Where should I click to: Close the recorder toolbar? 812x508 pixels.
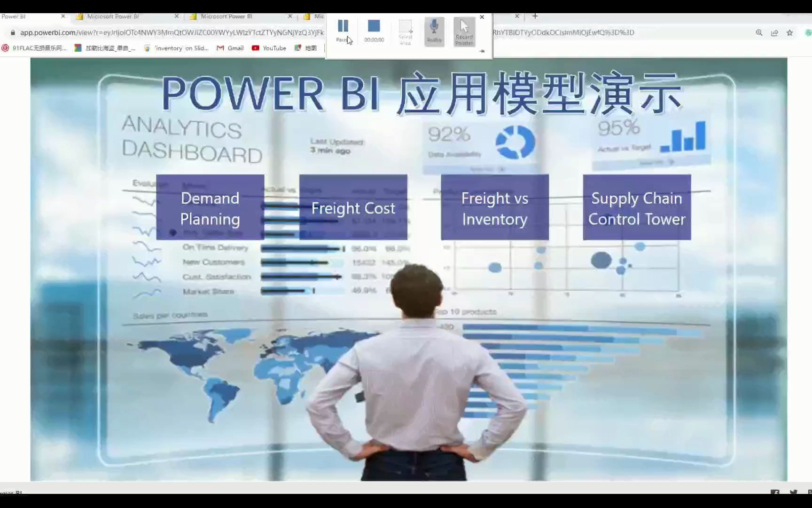click(x=482, y=17)
